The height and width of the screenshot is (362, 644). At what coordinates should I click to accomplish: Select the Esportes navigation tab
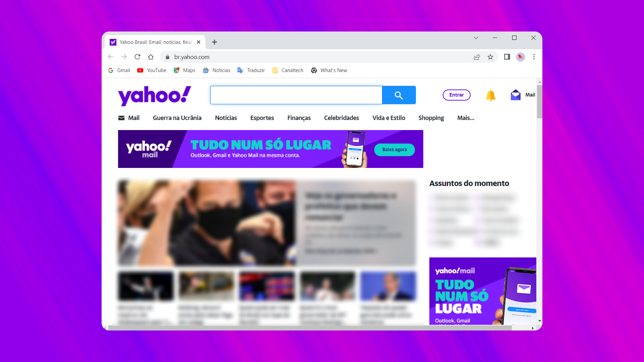coord(262,118)
